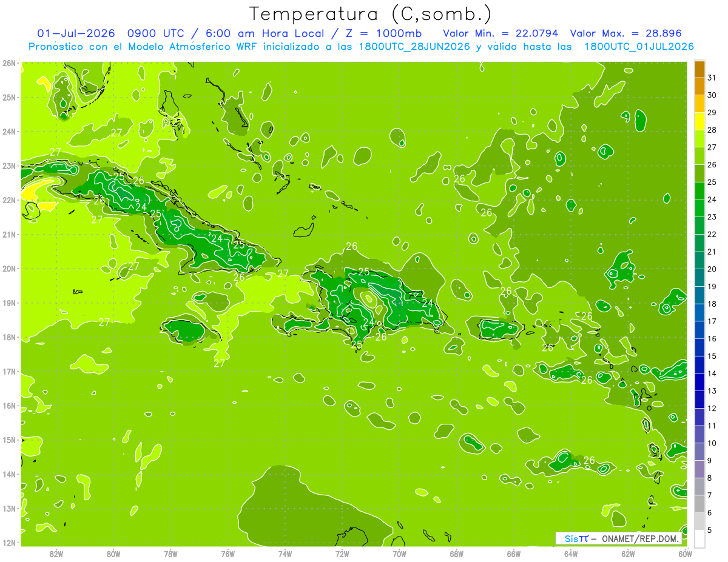Click the latitude axis label '24N'
This screenshot has height=562, width=728.
8,132
